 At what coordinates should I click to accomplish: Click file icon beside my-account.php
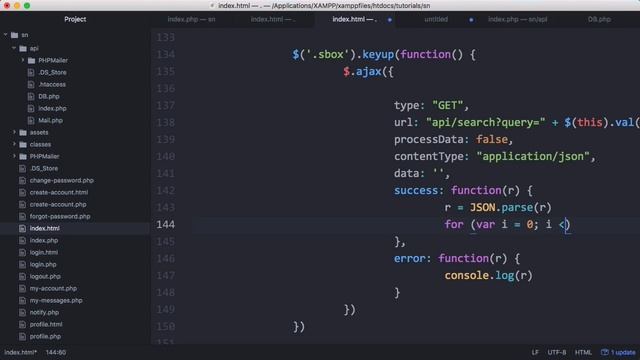tap(22, 288)
